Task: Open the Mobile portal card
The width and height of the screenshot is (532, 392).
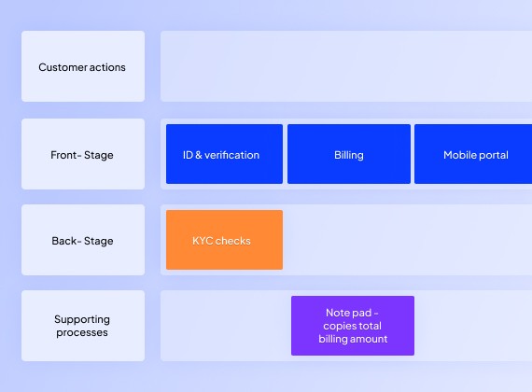Action: (x=473, y=154)
